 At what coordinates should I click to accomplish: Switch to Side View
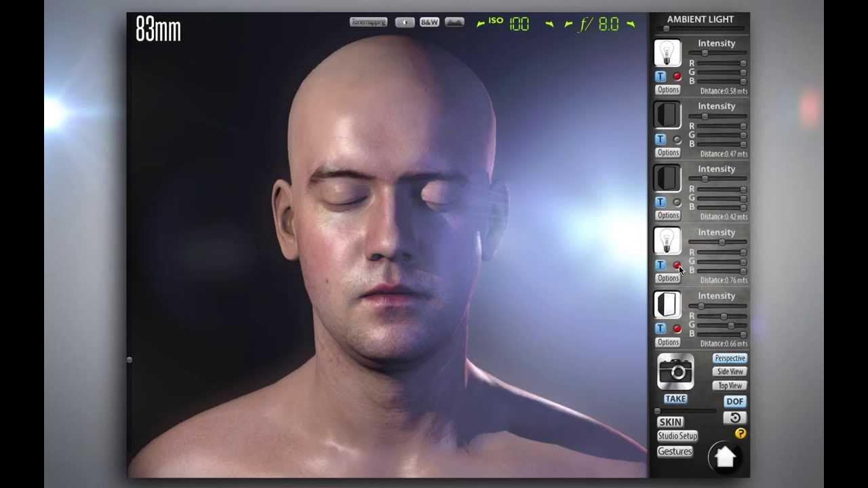tap(730, 371)
